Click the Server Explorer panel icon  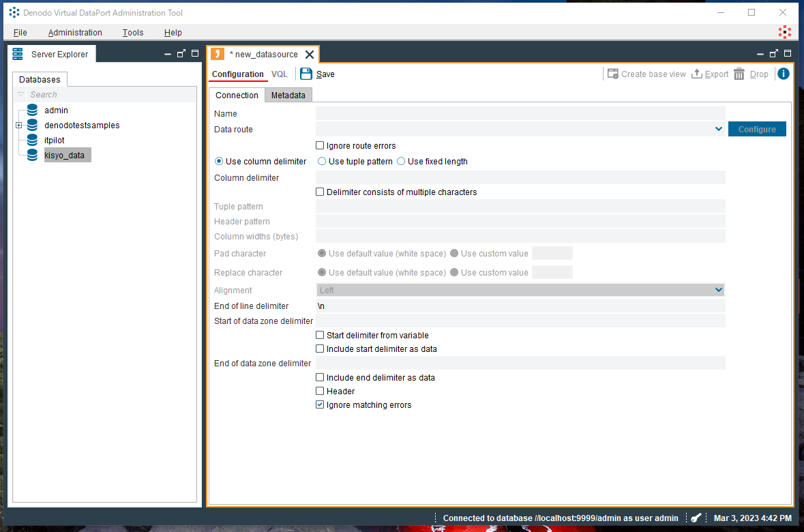18,54
